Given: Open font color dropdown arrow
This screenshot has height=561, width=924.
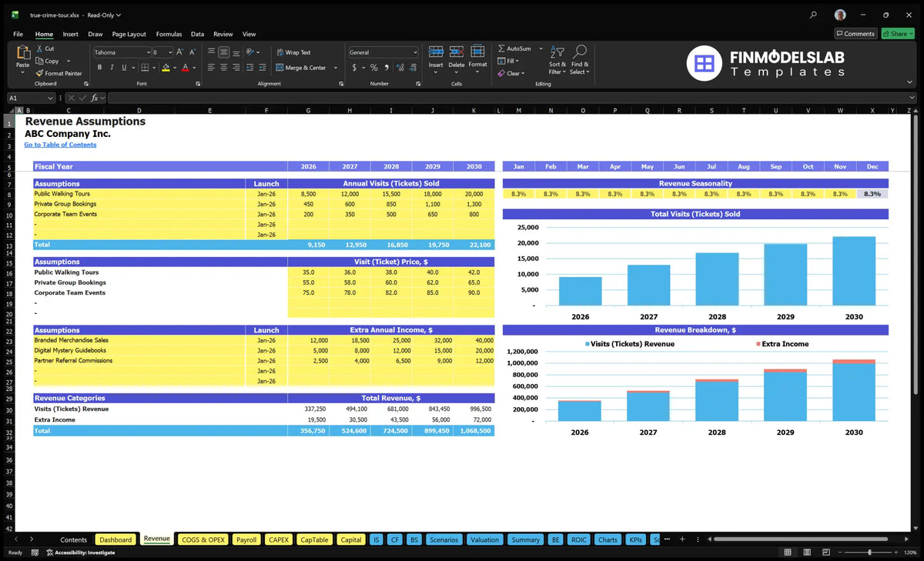Looking at the screenshot, I should pyautogui.click(x=196, y=68).
